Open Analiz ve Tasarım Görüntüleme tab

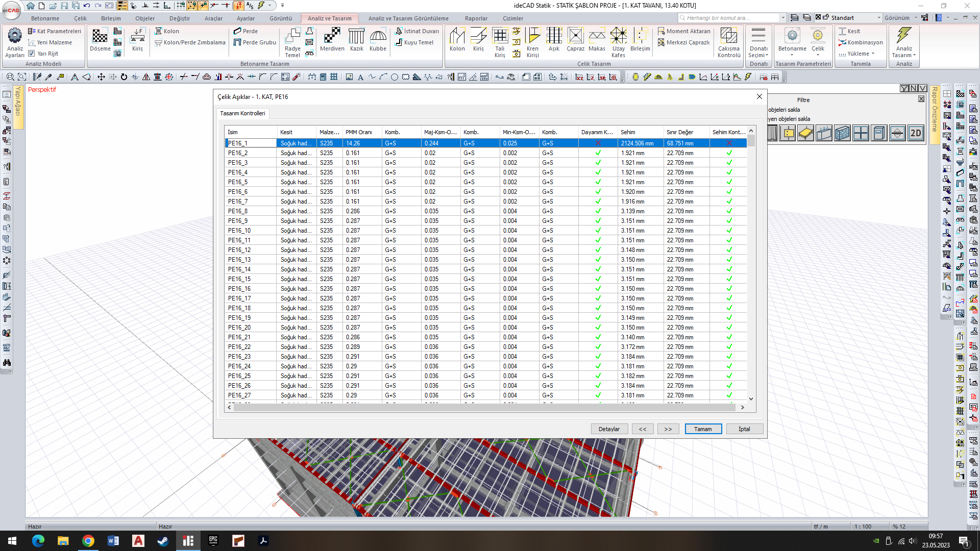click(408, 18)
